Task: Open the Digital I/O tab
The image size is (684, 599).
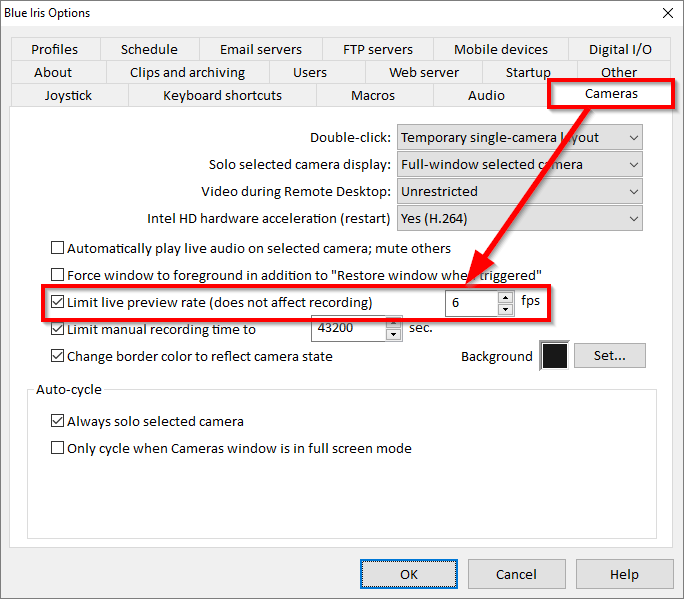Action: pyautogui.click(x=620, y=49)
